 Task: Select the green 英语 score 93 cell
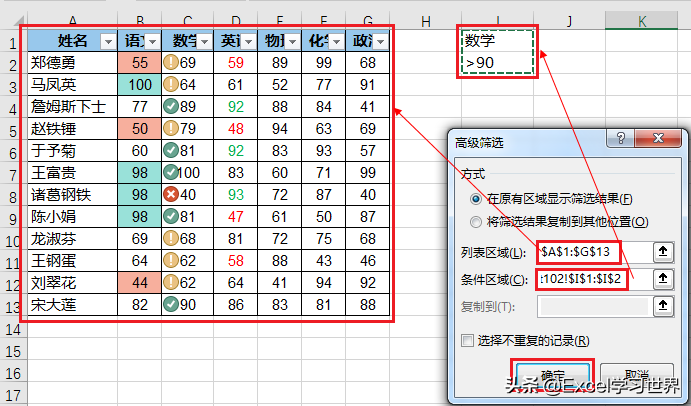coord(236,195)
